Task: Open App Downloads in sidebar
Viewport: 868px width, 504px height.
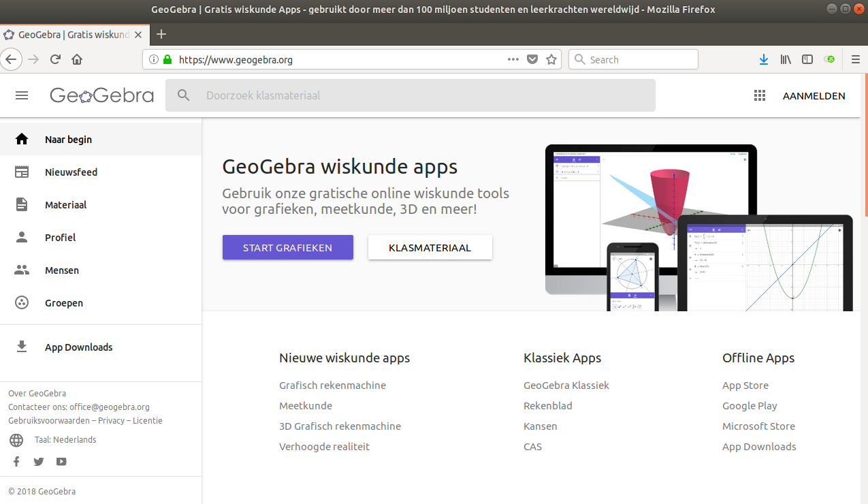Action: [x=101, y=347]
